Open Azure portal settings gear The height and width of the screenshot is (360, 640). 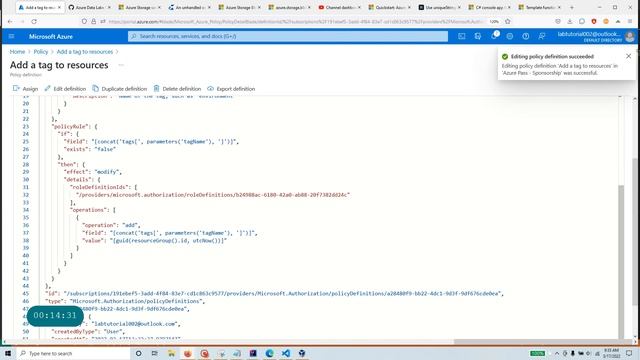[510, 36]
